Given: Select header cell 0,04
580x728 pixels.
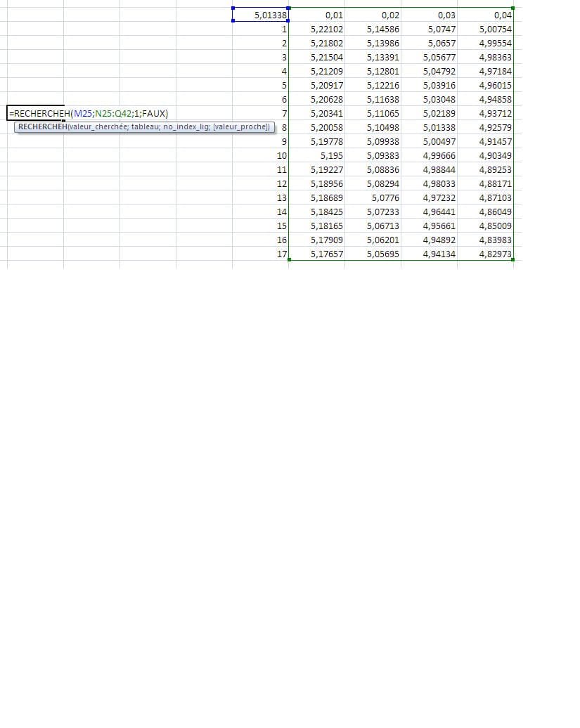Looking at the screenshot, I should pos(485,15).
